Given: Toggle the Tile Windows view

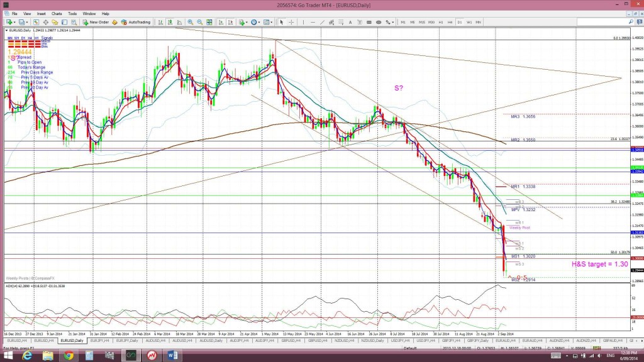Looking at the screenshot, I should coord(209,23).
